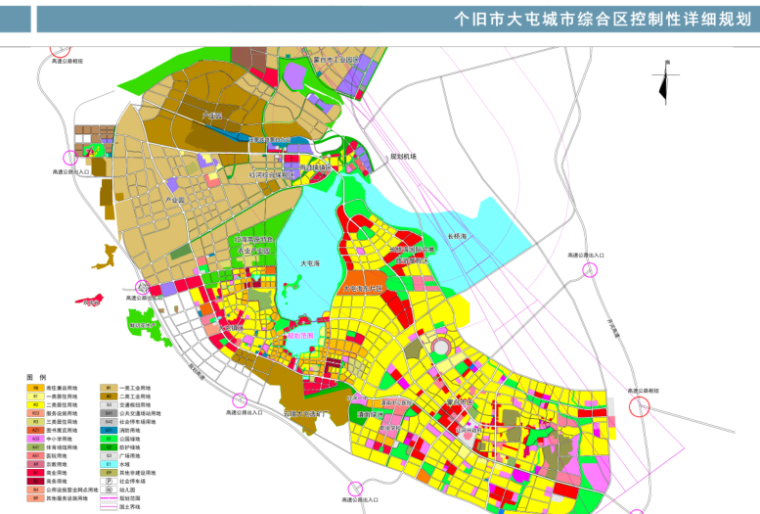Viewport: 760px width, 514px height.
Task: Click the north arrow compass symbol
Action: [662, 81]
